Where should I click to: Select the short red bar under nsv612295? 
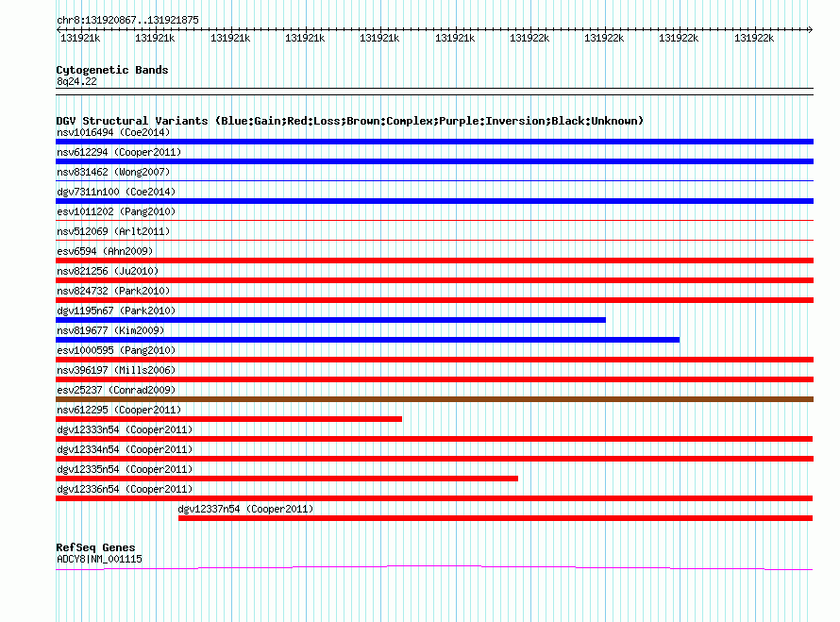pyautogui.click(x=228, y=419)
